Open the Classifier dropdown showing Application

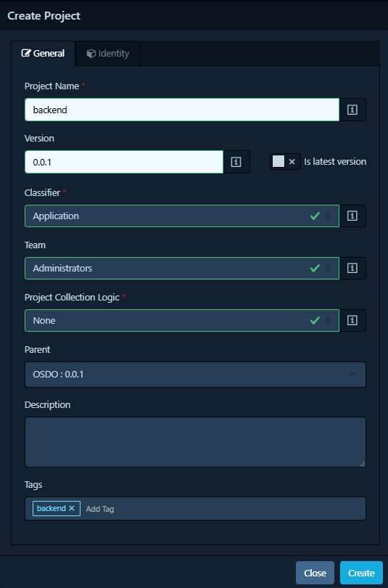(182, 216)
